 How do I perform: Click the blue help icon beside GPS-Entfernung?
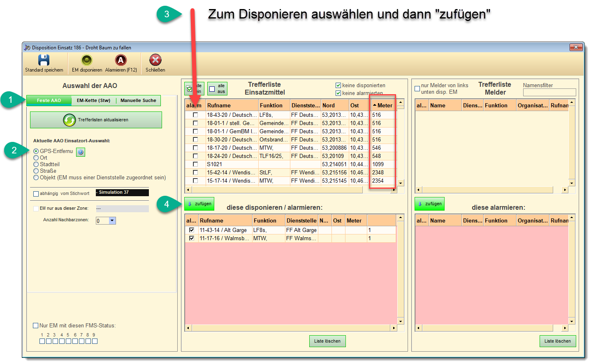(x=81, y=152)
